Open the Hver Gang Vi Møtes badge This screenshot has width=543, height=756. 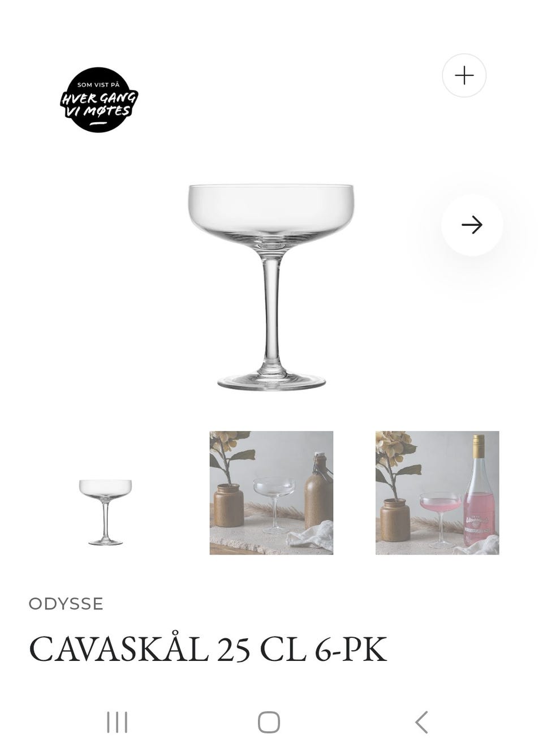tap(99, 100)
